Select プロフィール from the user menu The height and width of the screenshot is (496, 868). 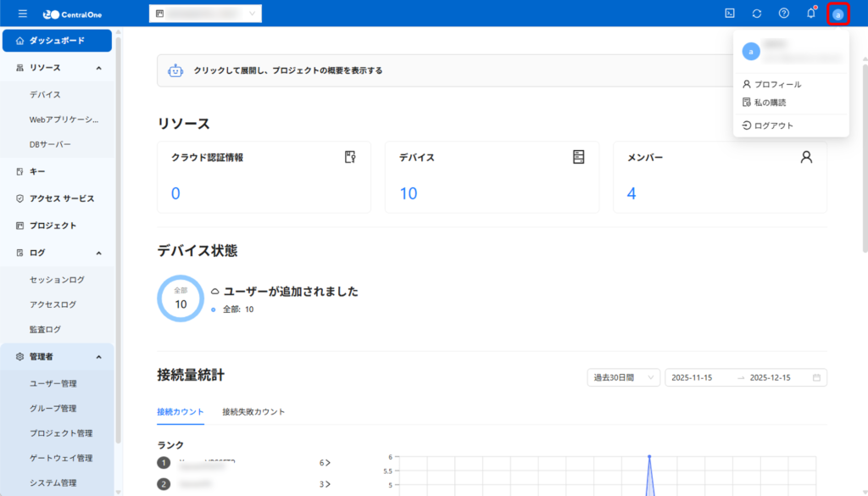coord(777,85)
